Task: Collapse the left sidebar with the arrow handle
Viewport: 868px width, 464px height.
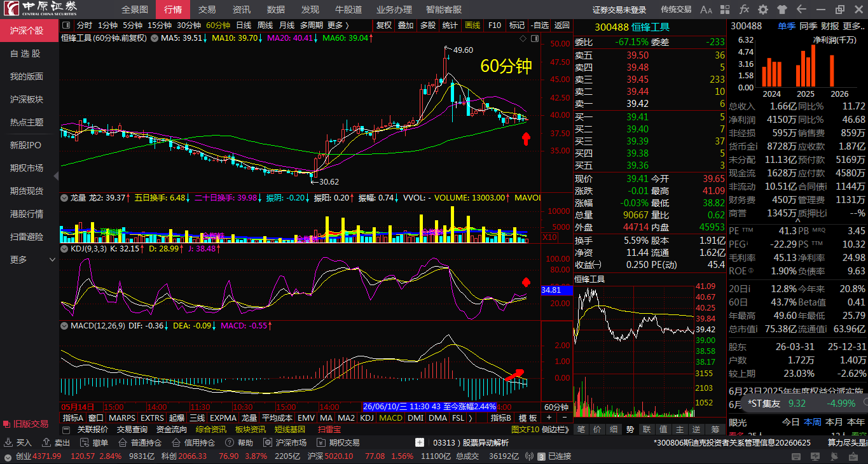Action: 57,176
